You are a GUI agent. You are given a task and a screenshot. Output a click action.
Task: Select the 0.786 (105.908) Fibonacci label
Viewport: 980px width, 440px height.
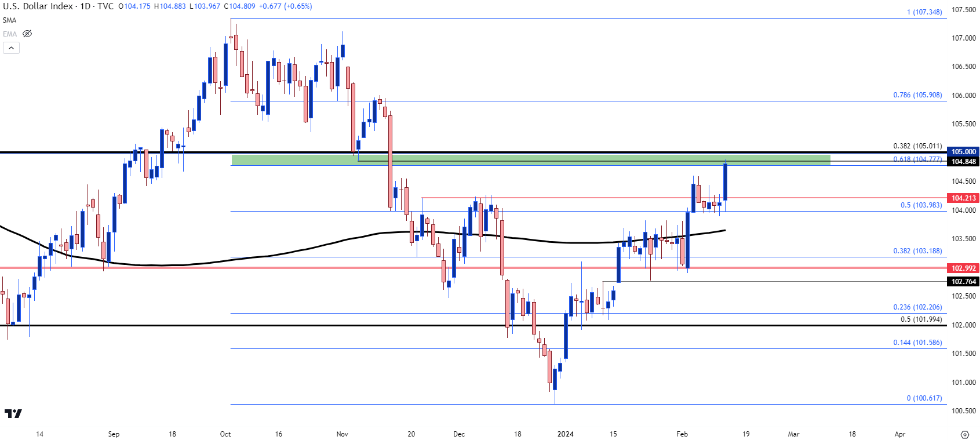[x=917, y=95]
